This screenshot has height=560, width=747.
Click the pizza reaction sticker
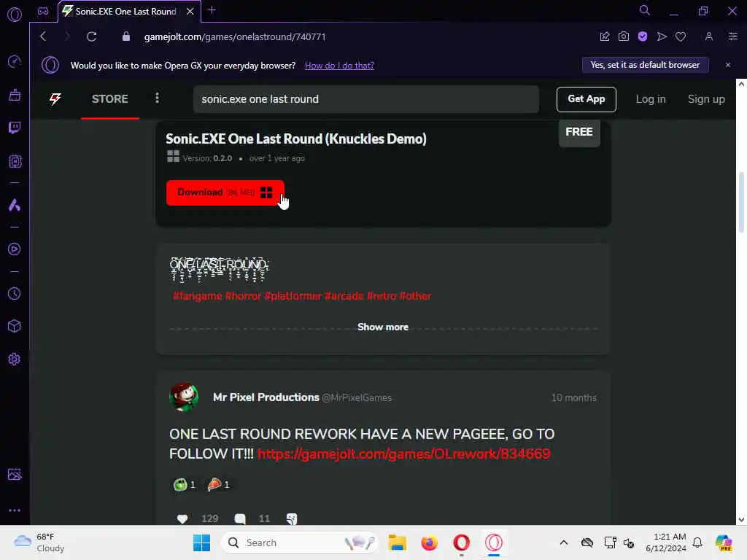(214, 485)
